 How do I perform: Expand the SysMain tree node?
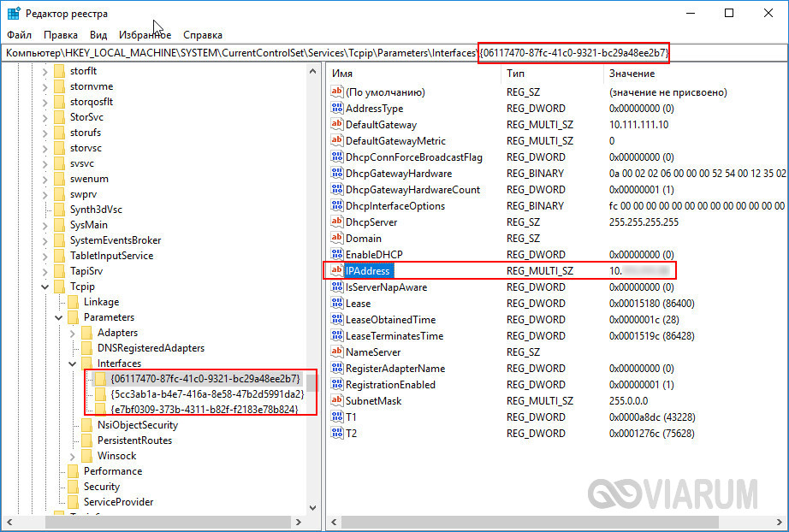45,225
